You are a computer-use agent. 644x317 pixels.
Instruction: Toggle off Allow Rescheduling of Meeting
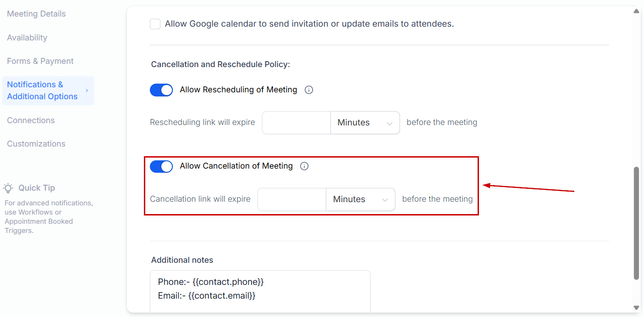point(161,90)
